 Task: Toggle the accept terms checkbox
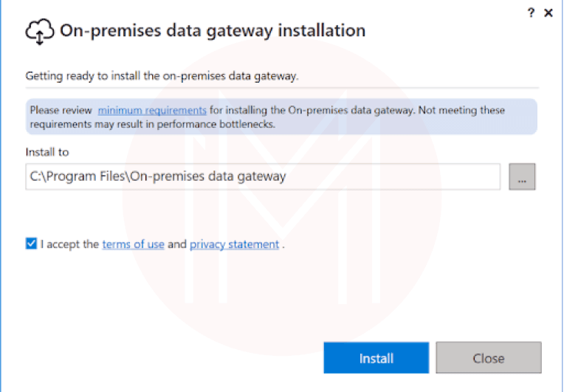click(x=31, y=244)
